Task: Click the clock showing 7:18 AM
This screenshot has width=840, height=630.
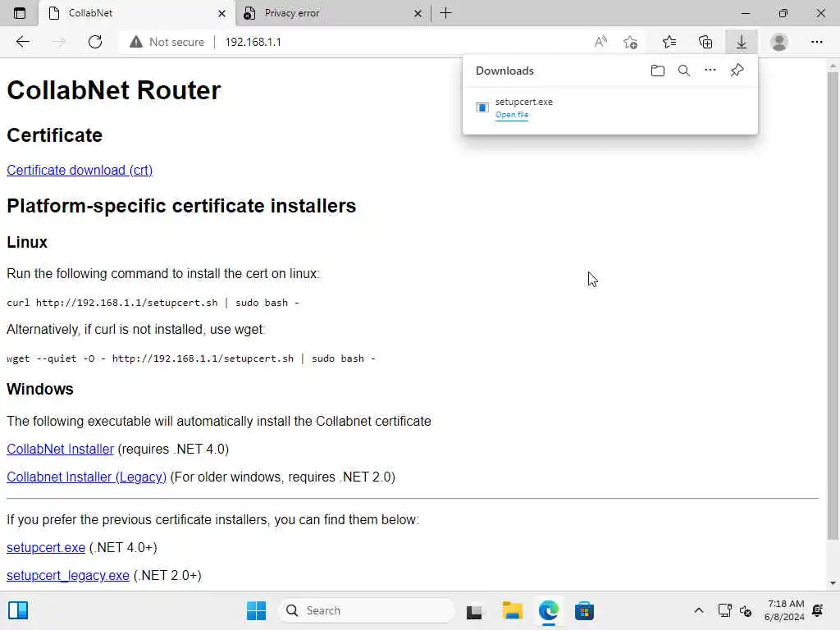Action: coord(784,610)
